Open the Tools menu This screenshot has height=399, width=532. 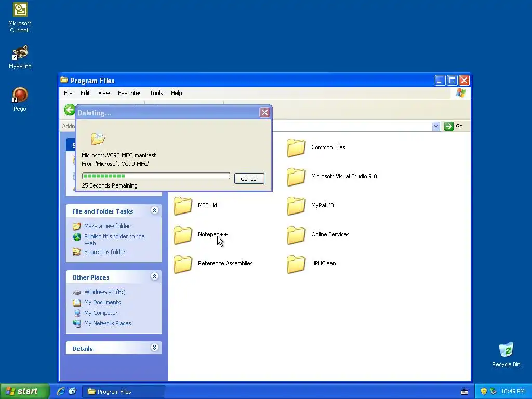click(x=156, y=93)
